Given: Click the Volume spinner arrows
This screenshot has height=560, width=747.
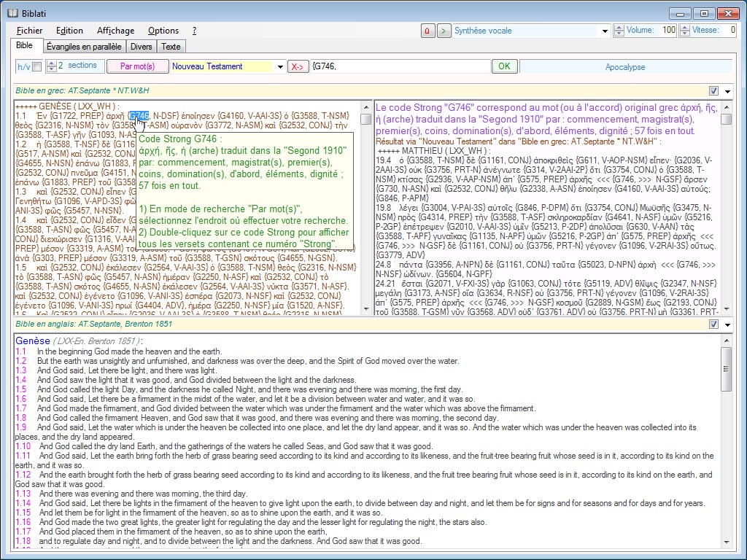Looking at the screenshot, I should pos(619,31).
